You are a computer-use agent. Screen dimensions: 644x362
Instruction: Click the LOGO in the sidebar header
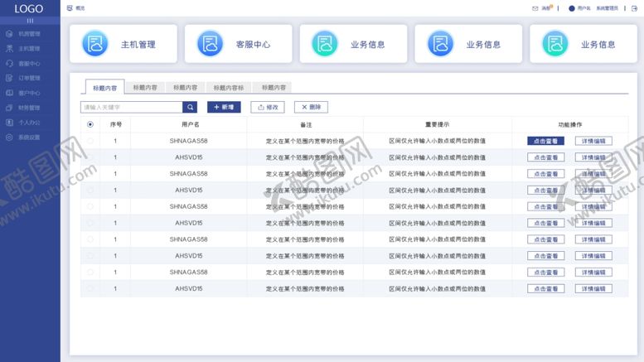[x=29, y=8]
